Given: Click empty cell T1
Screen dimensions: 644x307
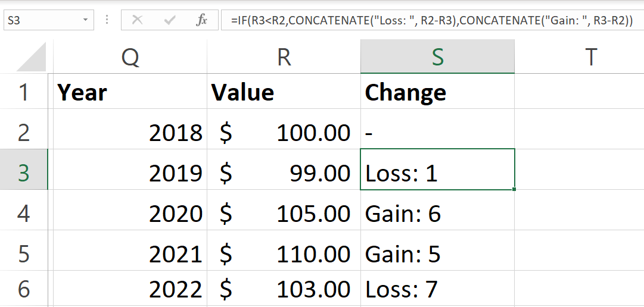Looking at the screenshot, I should pos(579,91).
